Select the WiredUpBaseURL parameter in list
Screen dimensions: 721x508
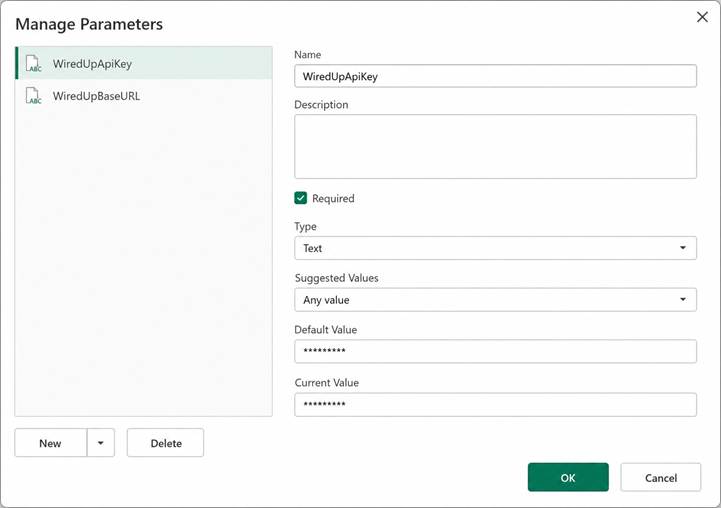click(144, 96)
